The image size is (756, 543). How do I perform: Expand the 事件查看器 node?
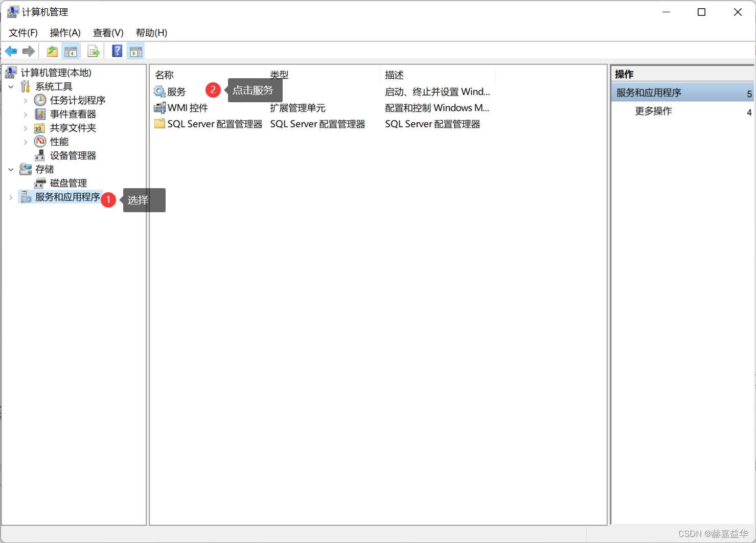tap(25, 115)
